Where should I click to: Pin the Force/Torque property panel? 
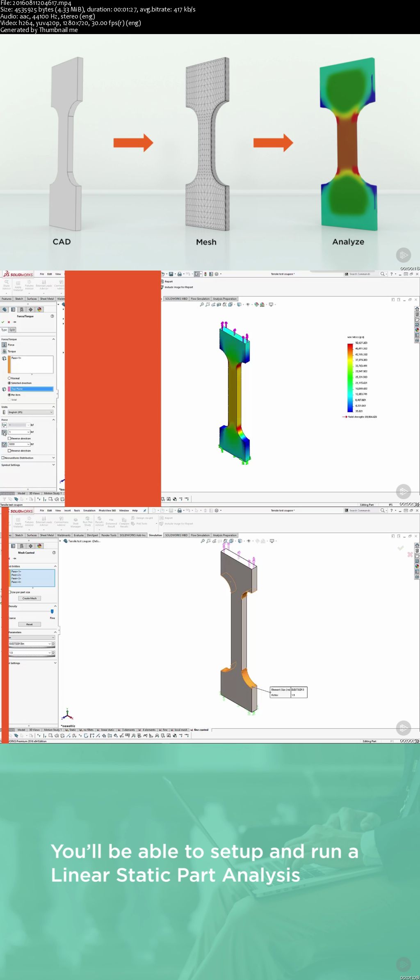(x=14, y=322)
